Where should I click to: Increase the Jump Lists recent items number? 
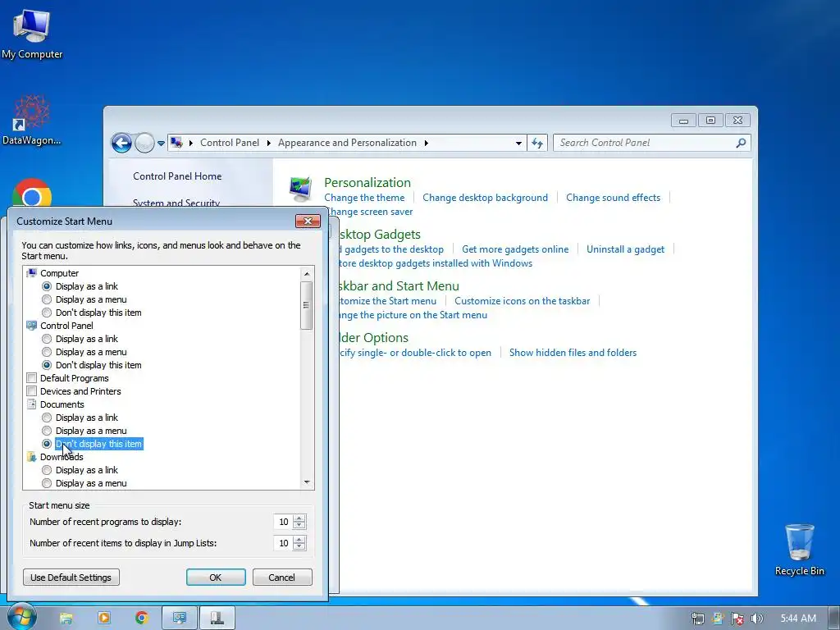point(299,540)
